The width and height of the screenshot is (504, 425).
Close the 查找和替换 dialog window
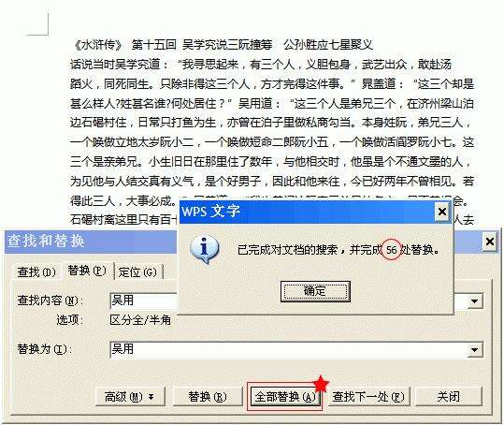(x=490, y=242)
